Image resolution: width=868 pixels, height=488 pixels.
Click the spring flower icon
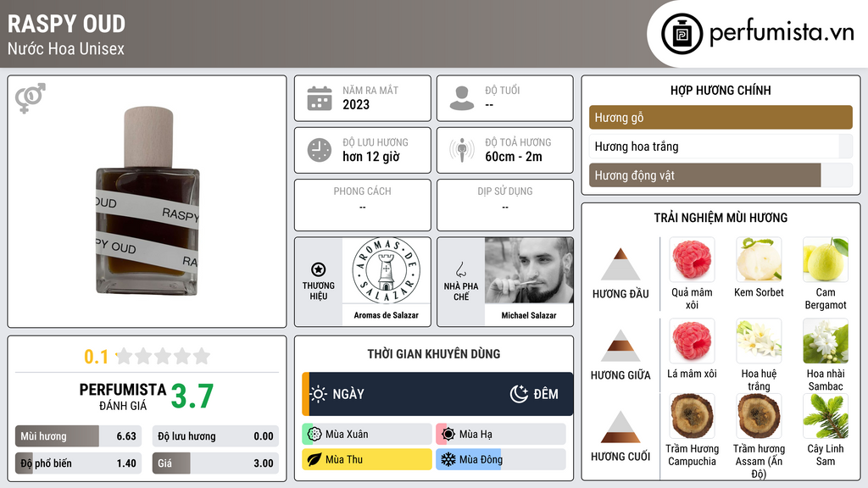coord(314,435)
